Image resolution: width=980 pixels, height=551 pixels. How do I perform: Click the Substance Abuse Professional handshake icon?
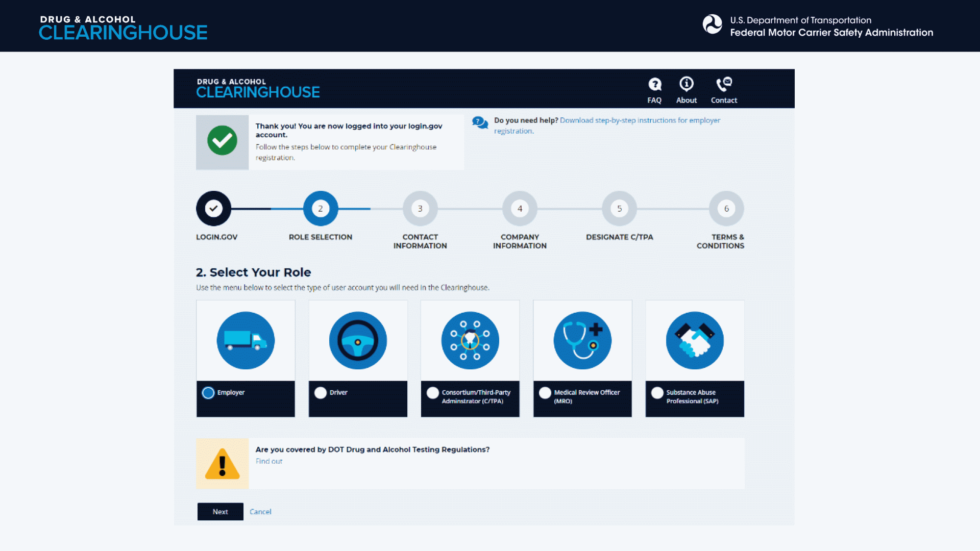[695, 340]
